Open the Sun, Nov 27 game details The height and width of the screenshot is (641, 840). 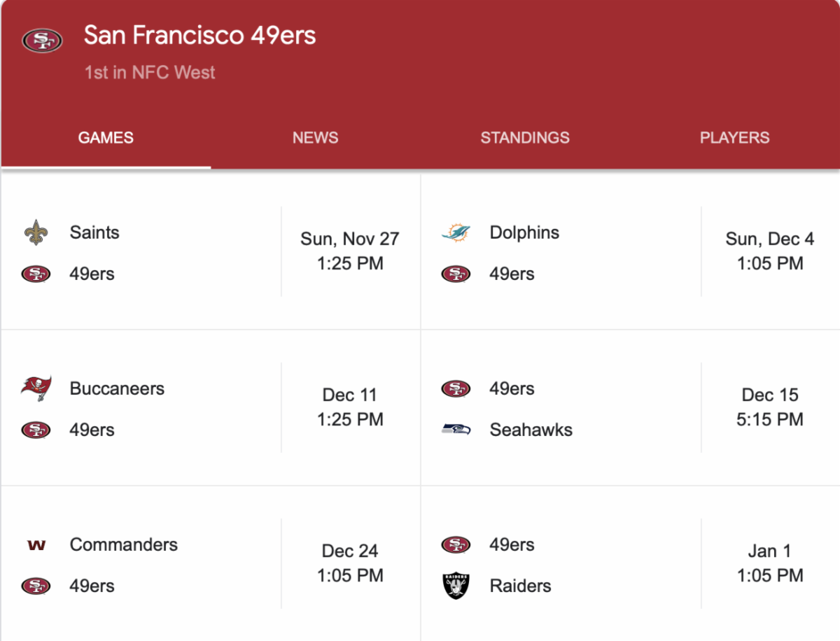click(350, 251)
